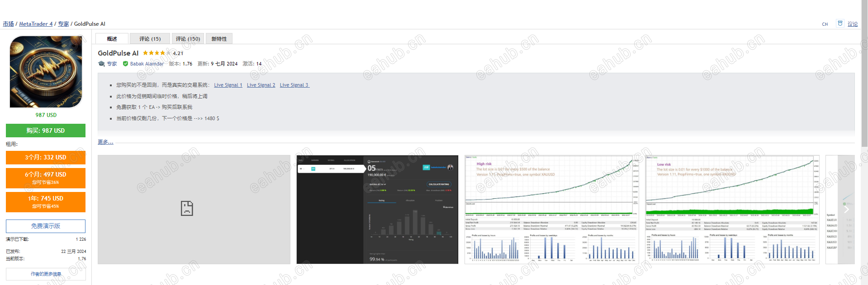Click the rating value 4.21
Screen dimensions: 868x285
click(178, 53)
